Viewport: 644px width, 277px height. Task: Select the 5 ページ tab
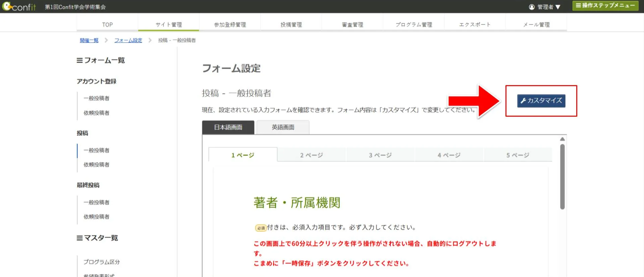point(518,155)
